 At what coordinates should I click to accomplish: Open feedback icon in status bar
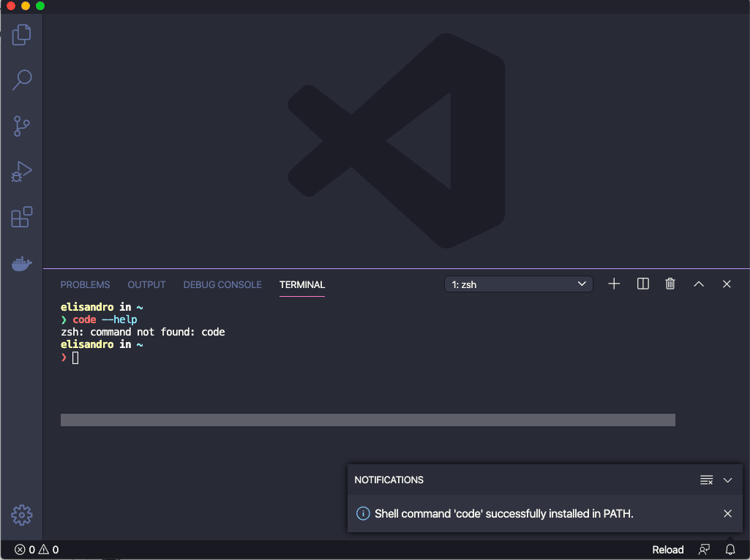click(x=704, y=550)
